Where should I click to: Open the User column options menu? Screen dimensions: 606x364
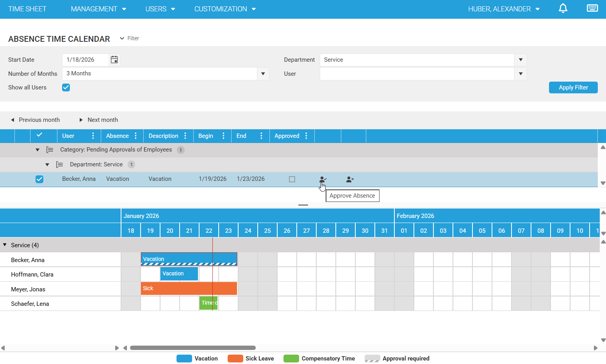pos(93,136)
